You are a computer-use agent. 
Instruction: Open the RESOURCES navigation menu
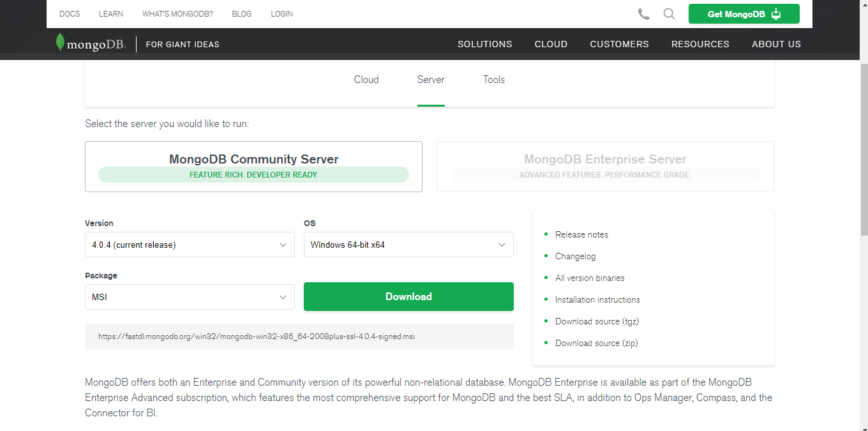point(700,44)
